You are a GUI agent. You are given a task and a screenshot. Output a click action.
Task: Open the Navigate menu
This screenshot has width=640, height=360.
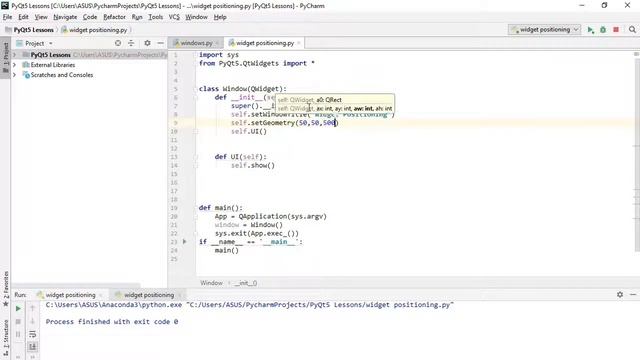[65, 17]
